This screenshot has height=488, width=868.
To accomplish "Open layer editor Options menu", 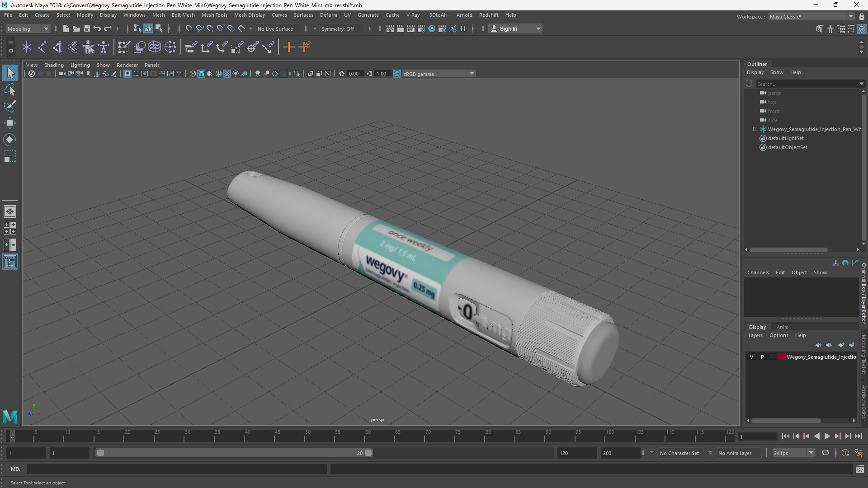I will [x=778, y=335].
